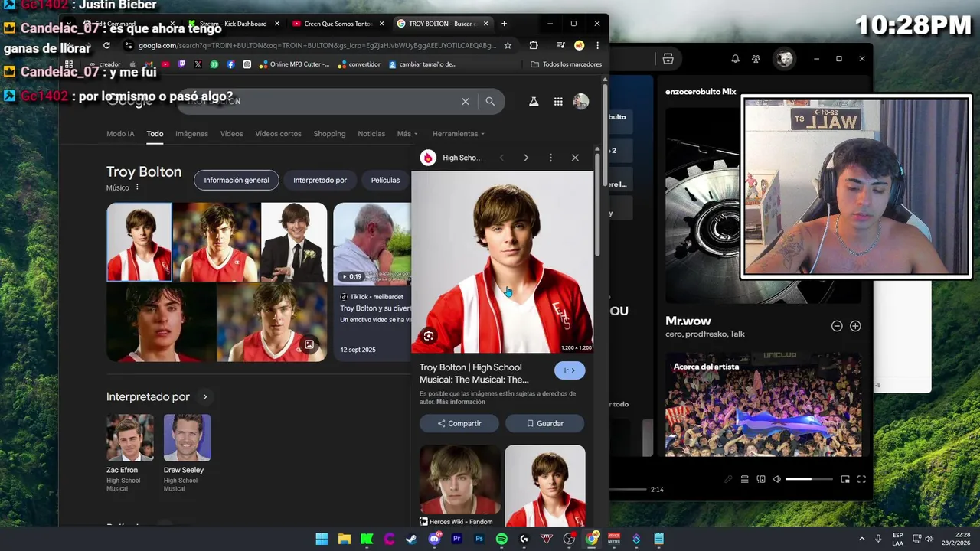Open Chrome media controls icon
The image size is (980, 551).
561,45
